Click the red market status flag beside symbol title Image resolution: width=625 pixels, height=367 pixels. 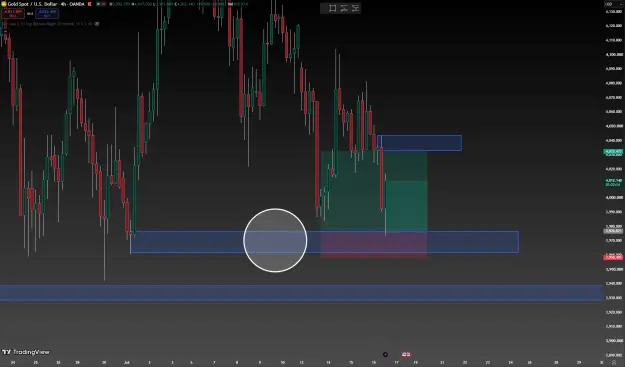click(90, 4)
